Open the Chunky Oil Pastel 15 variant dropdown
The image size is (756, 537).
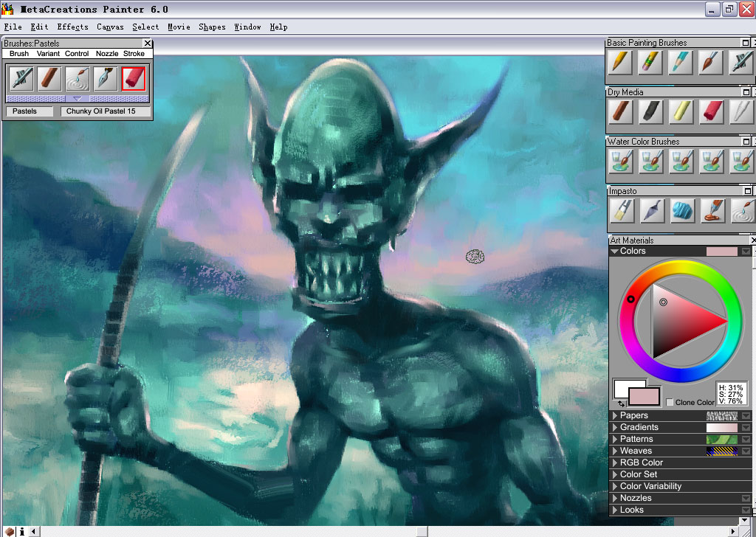point(106,111)
